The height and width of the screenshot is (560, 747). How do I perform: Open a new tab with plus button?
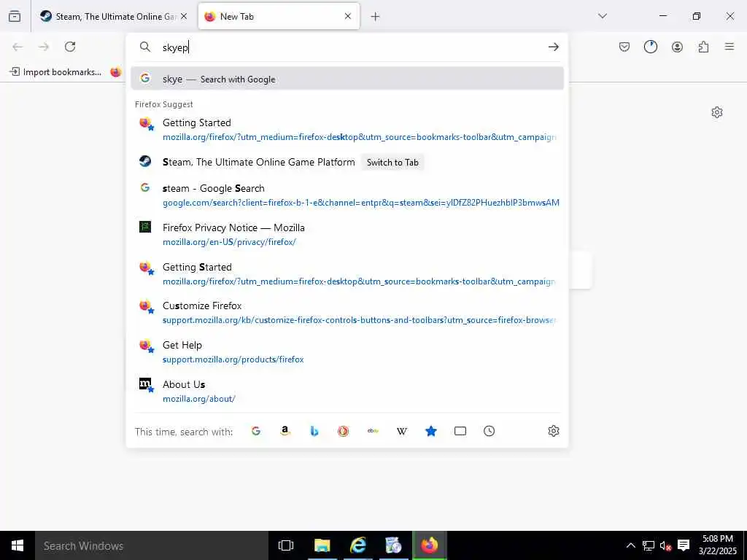(376, 17)
